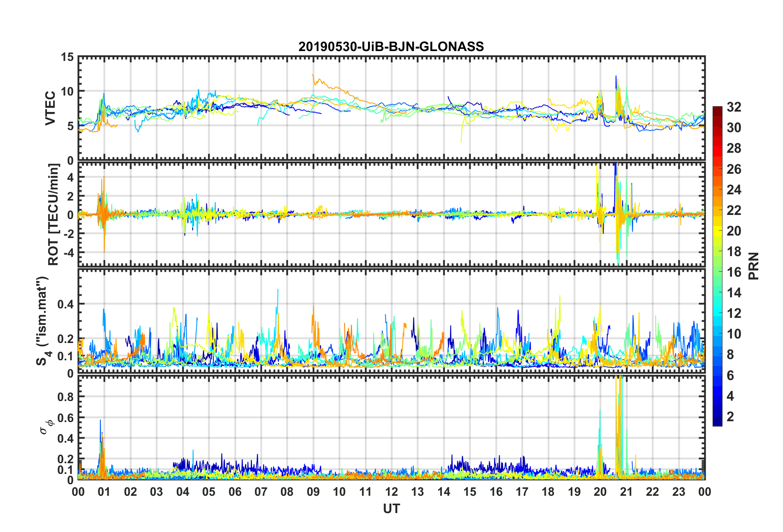The image size is (783, 532).
Task: Click x-axis tick label 20
Action: pyautogui.click(x=600, y=492)
